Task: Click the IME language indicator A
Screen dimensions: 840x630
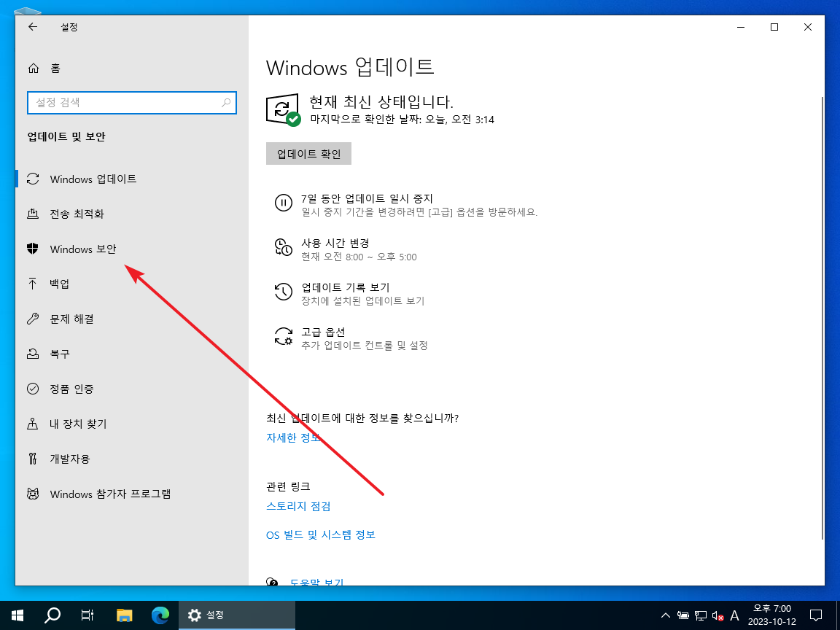Action: pyautogui.click(x=734, y=615)
